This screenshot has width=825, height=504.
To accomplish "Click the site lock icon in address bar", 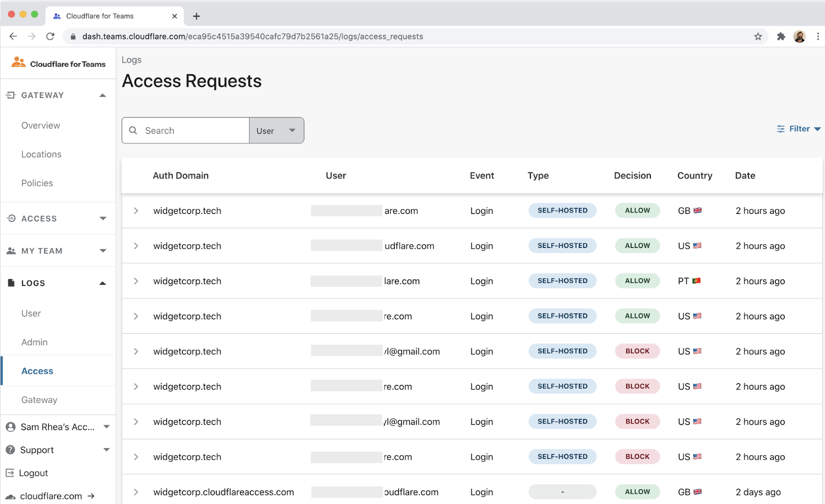I will click(x=73, y=37).
